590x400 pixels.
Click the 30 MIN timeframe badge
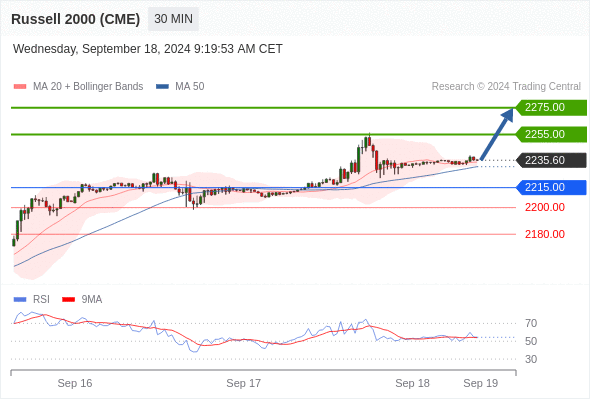(173, 19)
